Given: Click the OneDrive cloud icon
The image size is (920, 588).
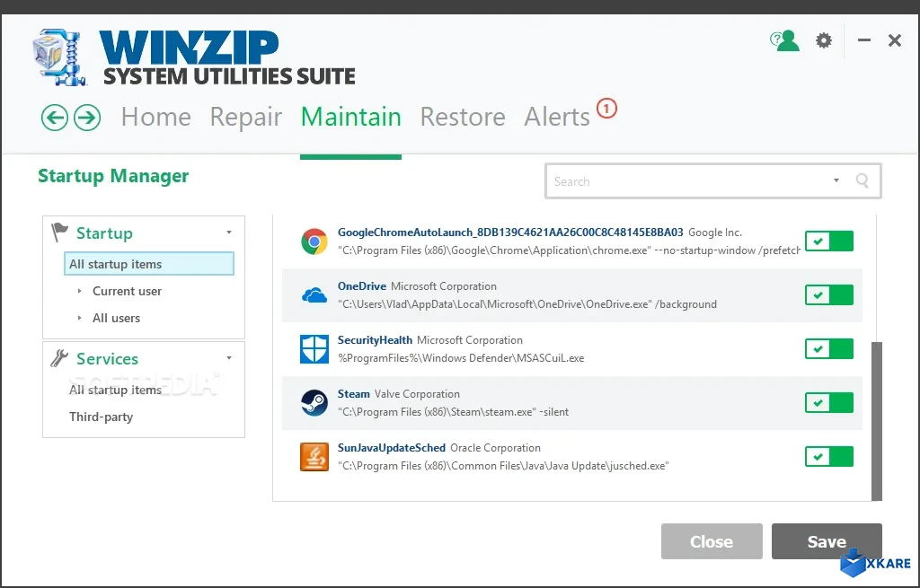Looking at the screenshot, I should click(x=314, y=294).
